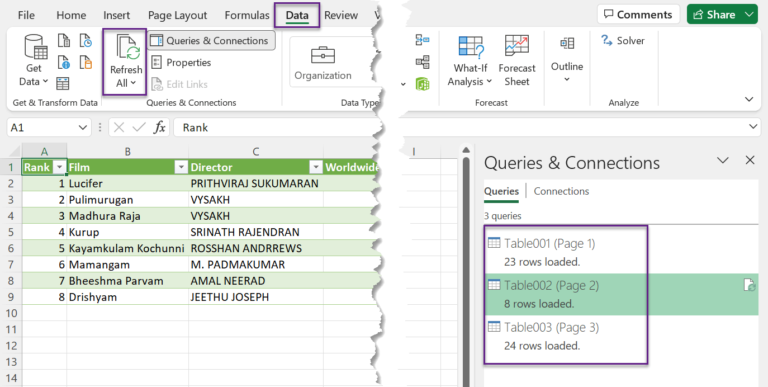Select the Organization data type

coord(323,63)
